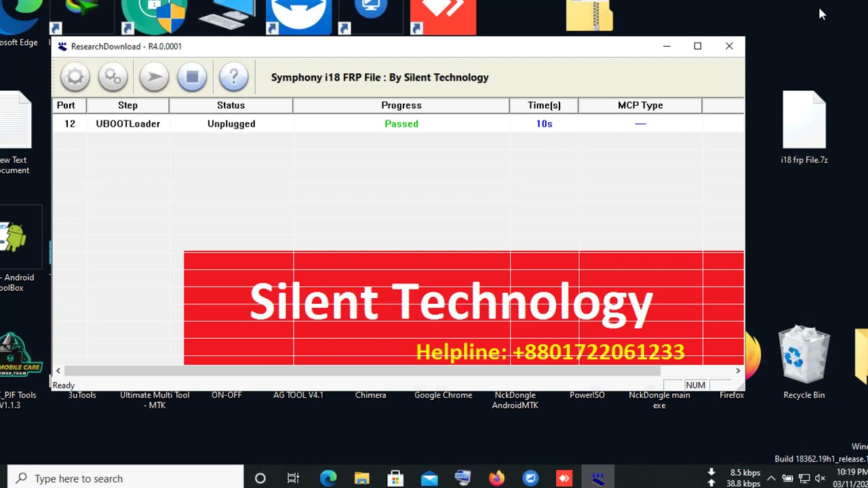Select the UBOOTLoader step cell
868x488 pixels.
pyautogui.click(x=127, y=123)
